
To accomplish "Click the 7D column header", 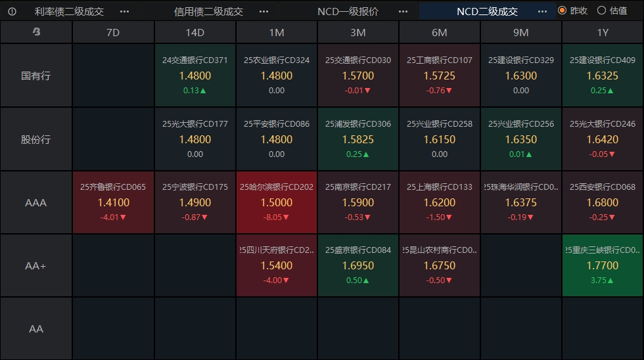I will (113, 32).
